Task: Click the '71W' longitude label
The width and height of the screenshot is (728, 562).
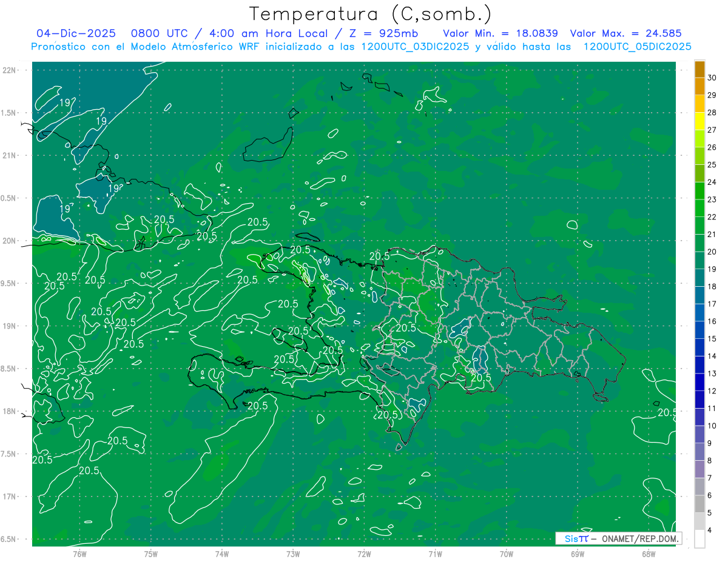Action: click(x=435, y=554)
